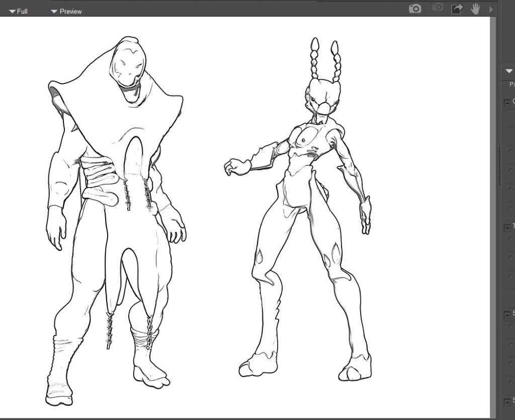Toggle the first dot under the first S section

pyautogui.click(x=511, y=326)
